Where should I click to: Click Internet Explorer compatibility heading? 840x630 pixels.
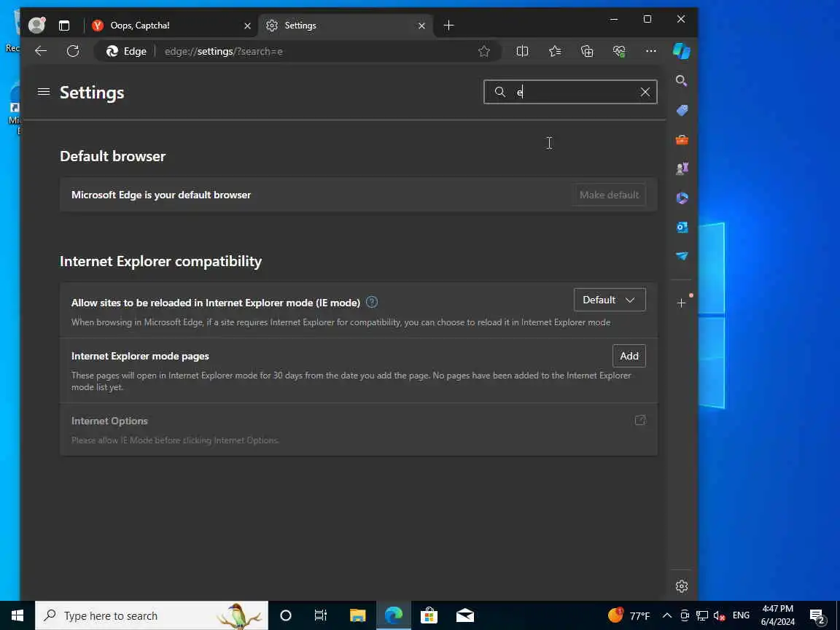[160, 261]
